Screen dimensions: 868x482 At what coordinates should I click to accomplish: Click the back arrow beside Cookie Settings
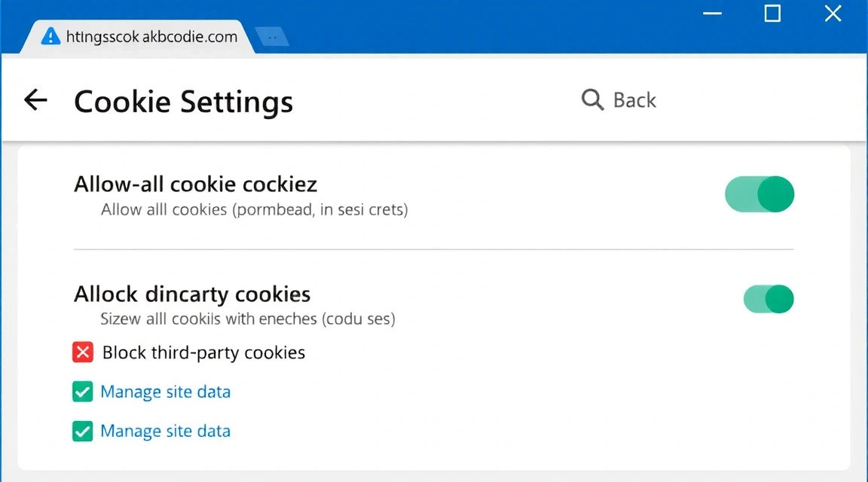[x=35, y=100]
